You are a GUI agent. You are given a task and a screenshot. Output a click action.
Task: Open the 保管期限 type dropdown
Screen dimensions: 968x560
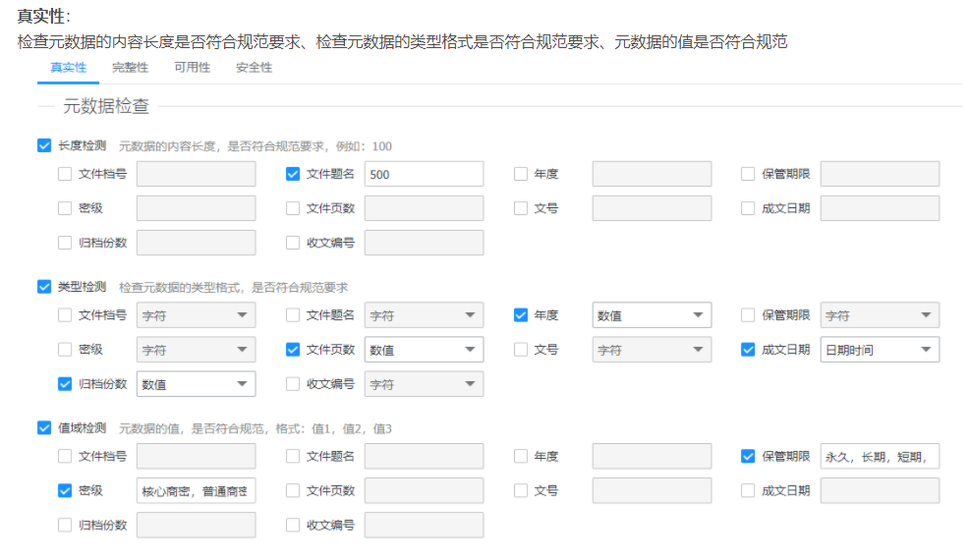(x=880, y=315)
